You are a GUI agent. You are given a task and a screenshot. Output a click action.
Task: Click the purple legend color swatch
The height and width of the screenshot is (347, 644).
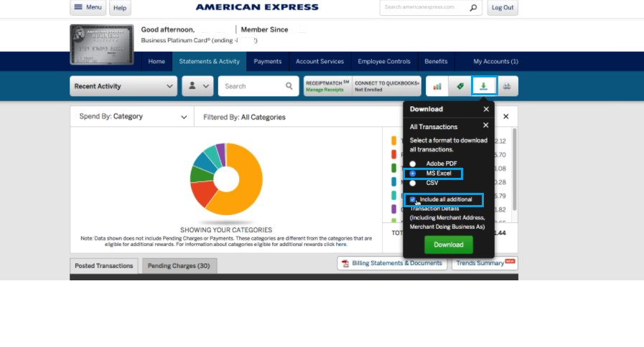394,209
